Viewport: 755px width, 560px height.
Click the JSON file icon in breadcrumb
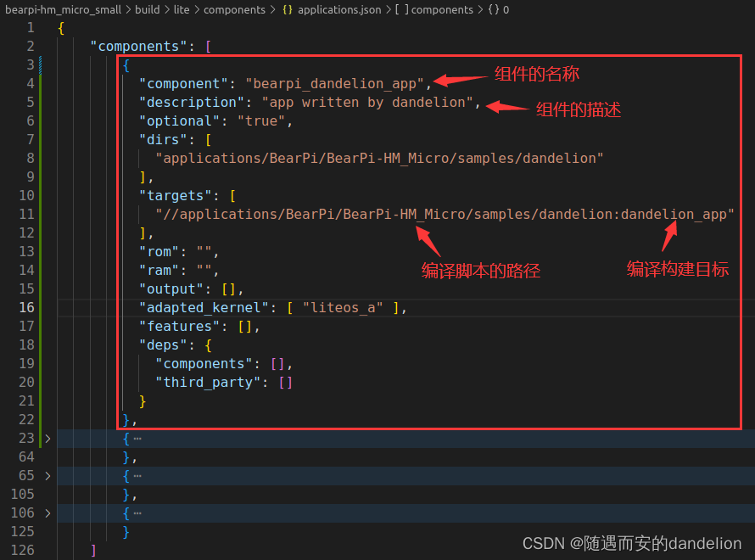point(288,9)
